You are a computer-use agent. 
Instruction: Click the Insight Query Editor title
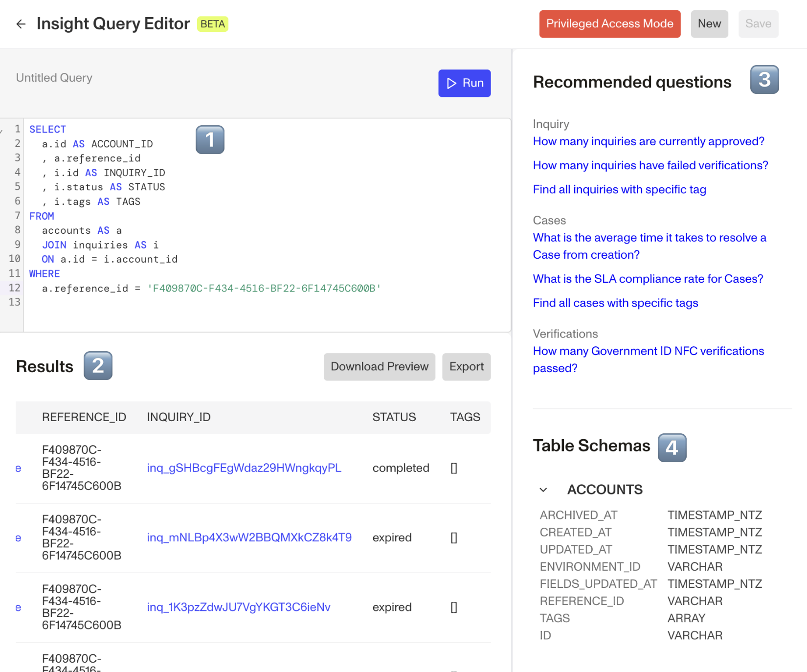113,23
